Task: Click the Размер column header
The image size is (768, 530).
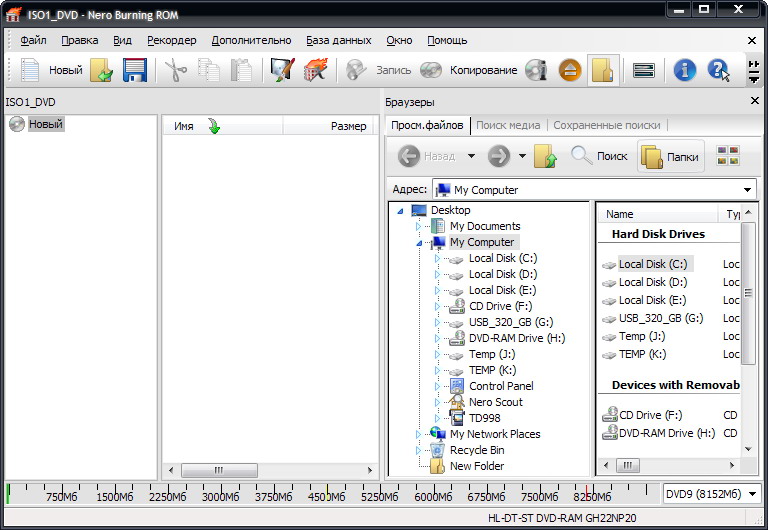Action: pos(328,126)
